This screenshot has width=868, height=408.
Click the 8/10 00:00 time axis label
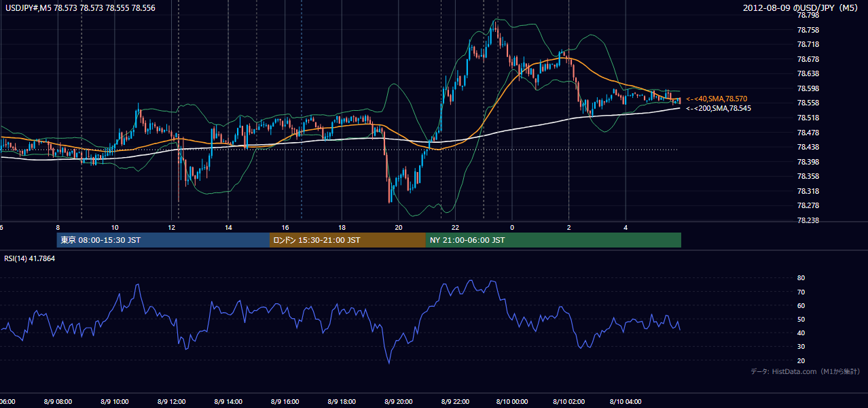(511, 402)
